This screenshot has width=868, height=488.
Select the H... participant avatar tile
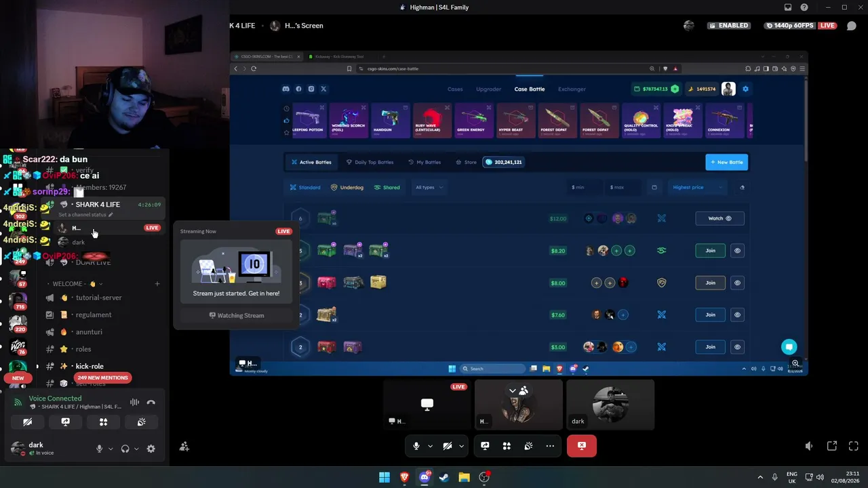tap(519, 405)
